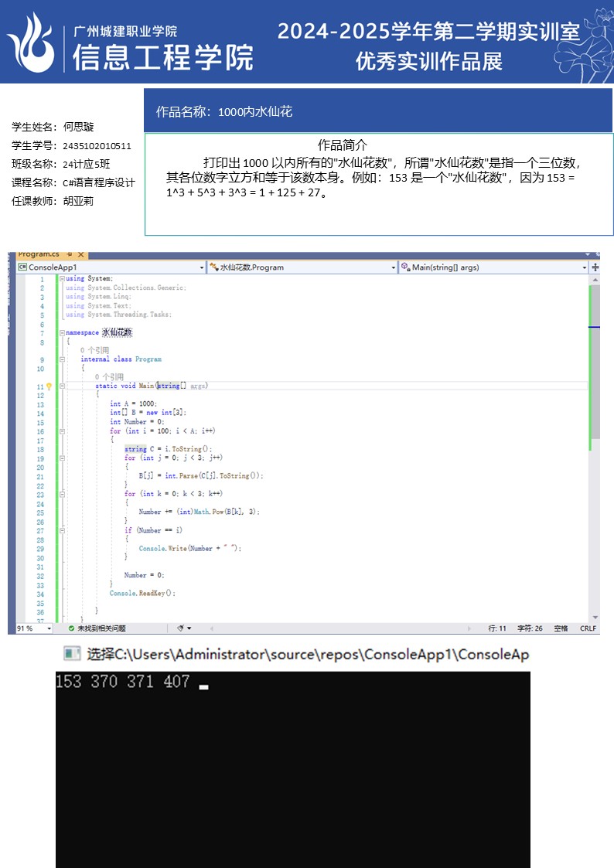This screenshot has height=868, width=614.
Task: Collapse the namespace 水仙花数 block
Action: click(x=62, y=332)
